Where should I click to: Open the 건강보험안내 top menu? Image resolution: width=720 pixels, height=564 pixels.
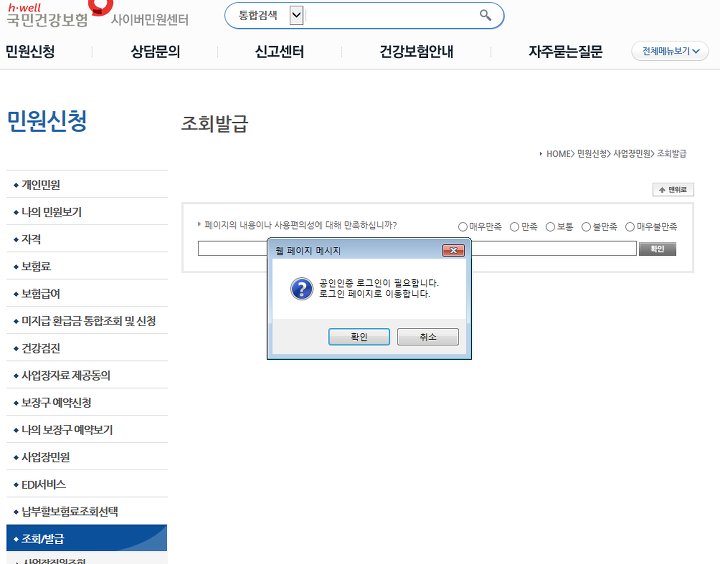click(x=416, y=51)
